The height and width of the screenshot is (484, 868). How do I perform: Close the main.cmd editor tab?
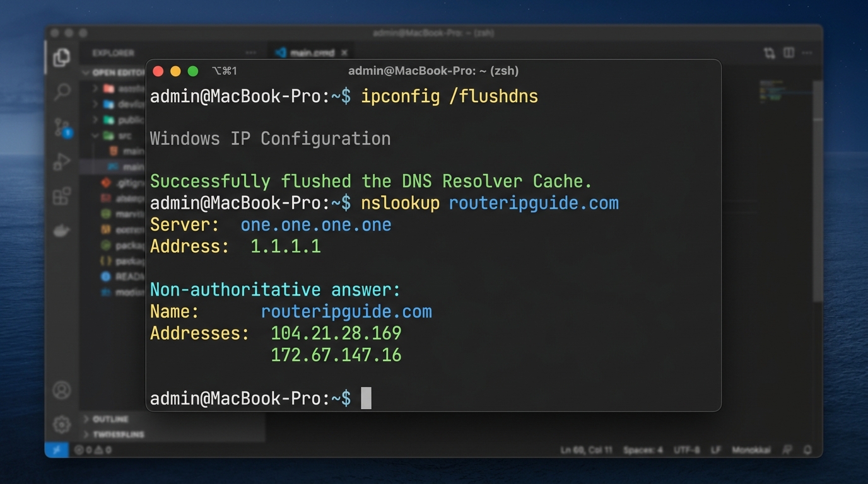point(344,53)
